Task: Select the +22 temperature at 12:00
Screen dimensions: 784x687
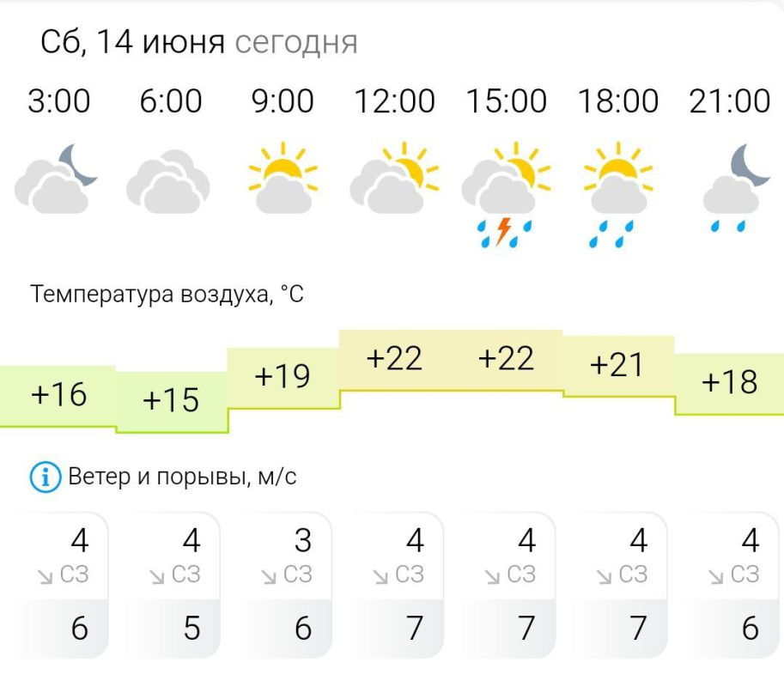Action: [x=394, y=358]
